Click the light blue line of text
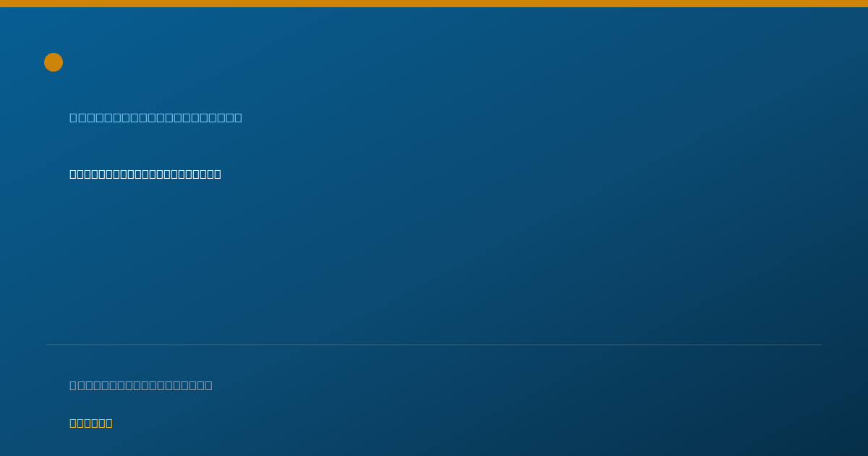Viewport: 868px width, 456px height. coord(156,117)
